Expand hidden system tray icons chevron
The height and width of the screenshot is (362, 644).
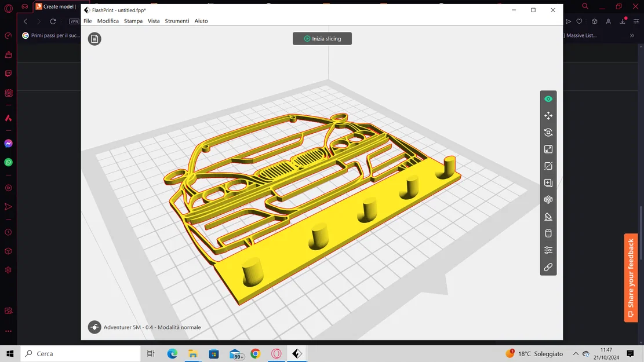click(x=576, y=353)
